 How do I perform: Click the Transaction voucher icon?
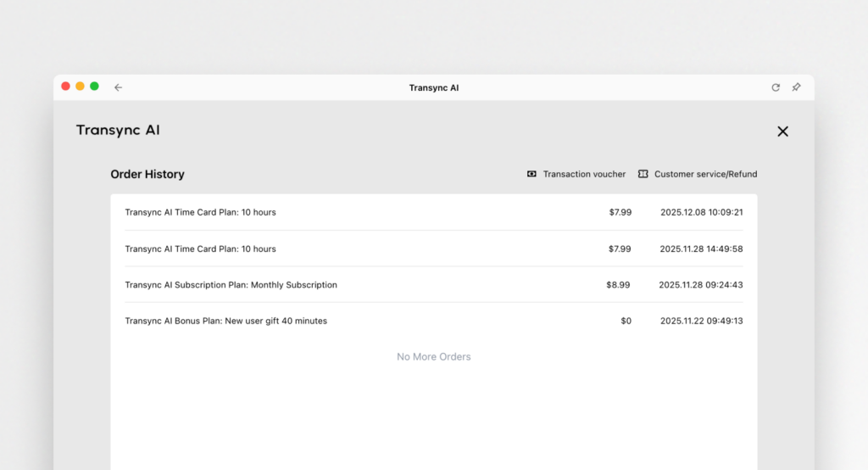point(531,174)
